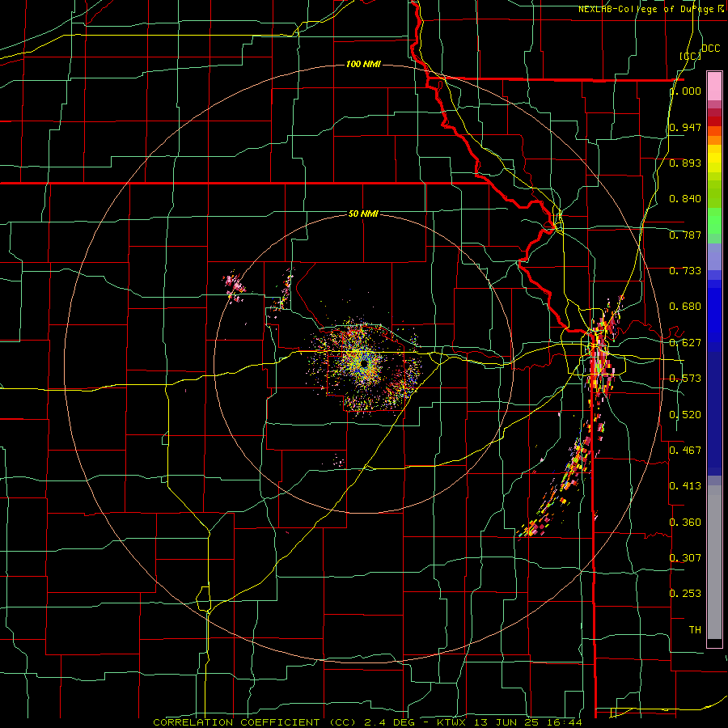Click the pink echo patch northwest of the 50 NMI ring
The height and width of the screenshot is (728, 728).
click(234, 287)
